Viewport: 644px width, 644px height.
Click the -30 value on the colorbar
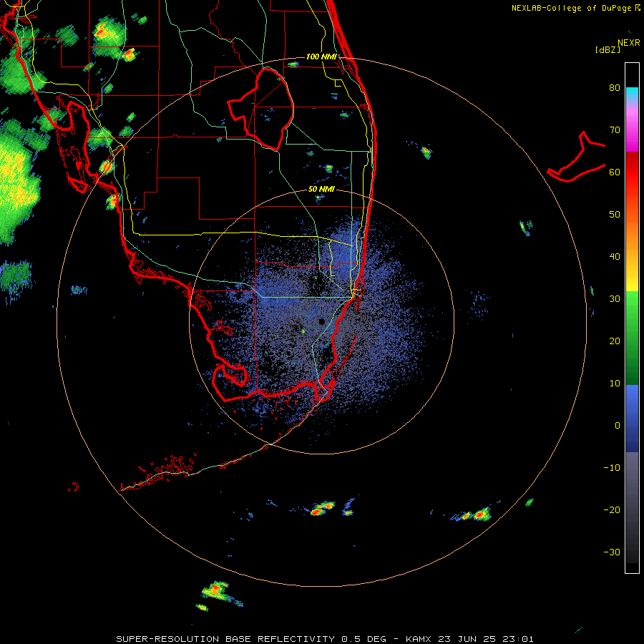pyautogui.click(x=612, y=552)
